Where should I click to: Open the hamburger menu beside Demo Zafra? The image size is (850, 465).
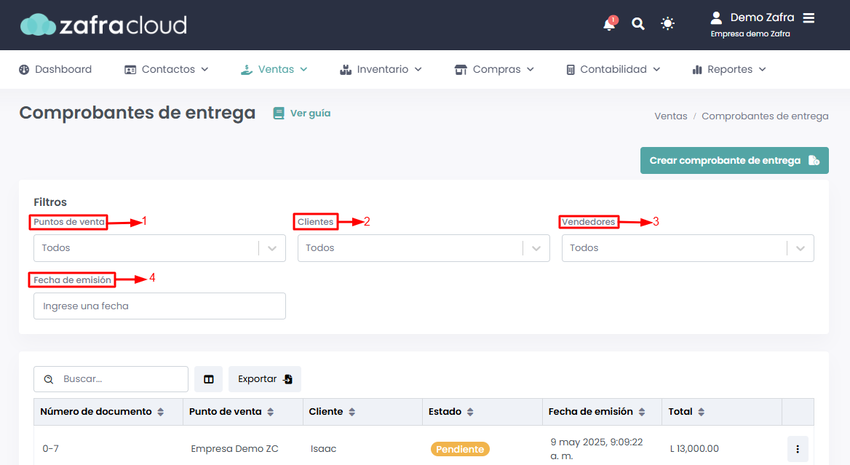click(x=809, y=18)
